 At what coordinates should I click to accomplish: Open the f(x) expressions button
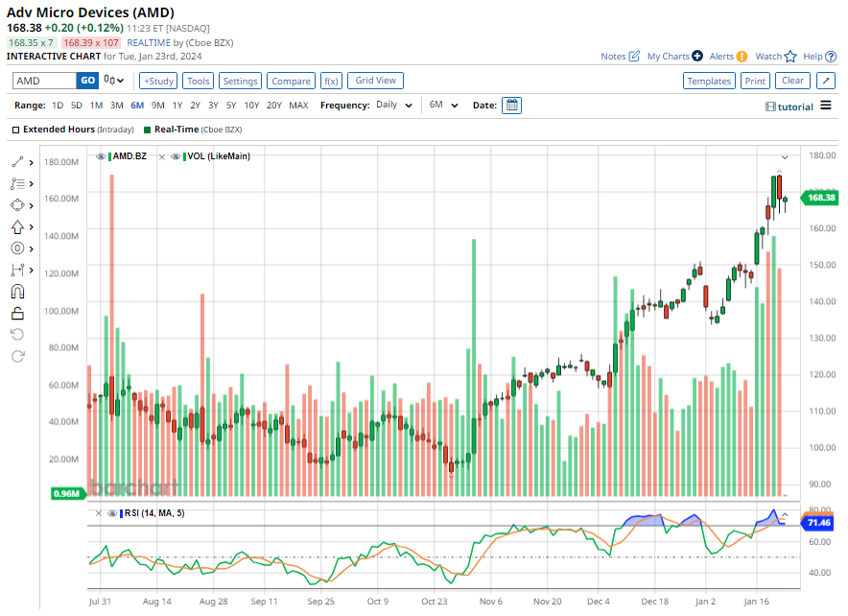(x=331, y=82)
